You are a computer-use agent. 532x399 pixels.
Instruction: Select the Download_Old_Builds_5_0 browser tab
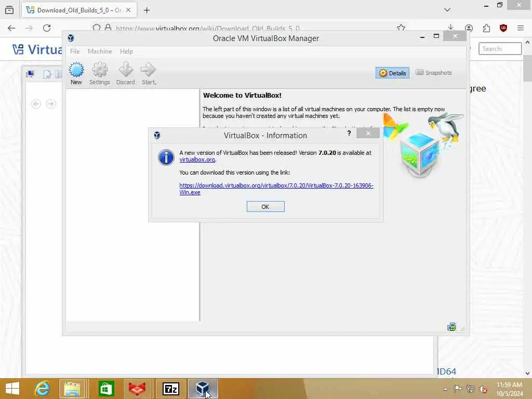79,10
